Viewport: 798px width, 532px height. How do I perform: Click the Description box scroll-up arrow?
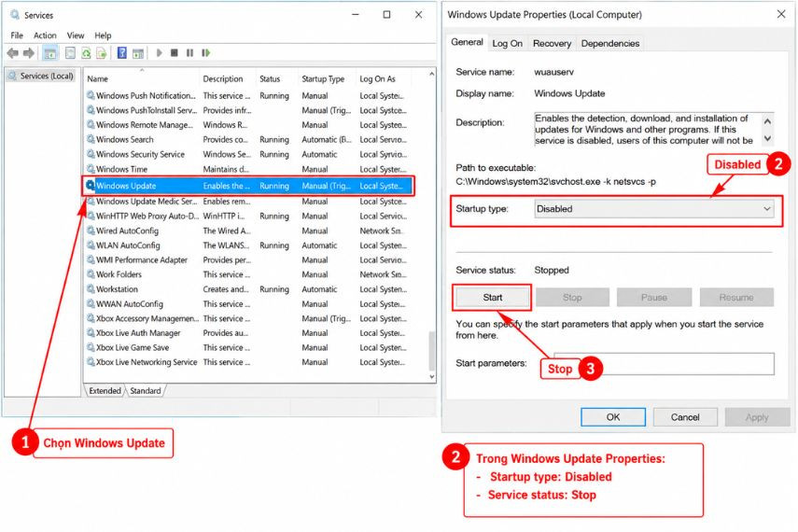tap(767, 121)
